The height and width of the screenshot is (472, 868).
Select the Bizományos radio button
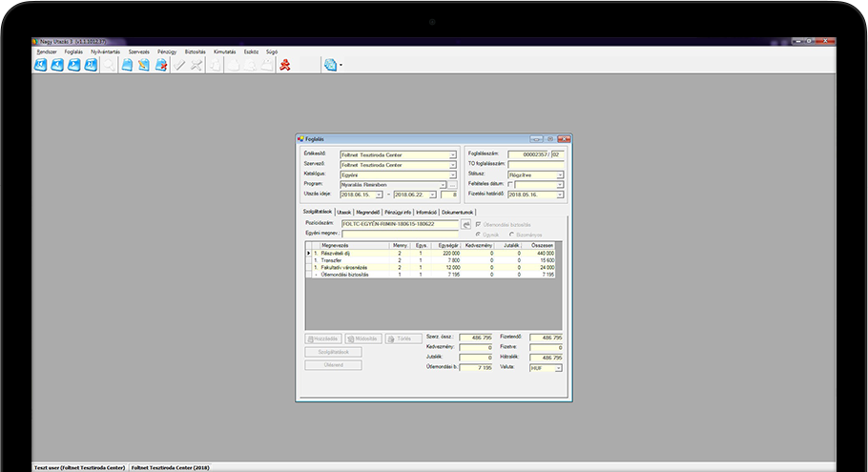pos(511,235)
